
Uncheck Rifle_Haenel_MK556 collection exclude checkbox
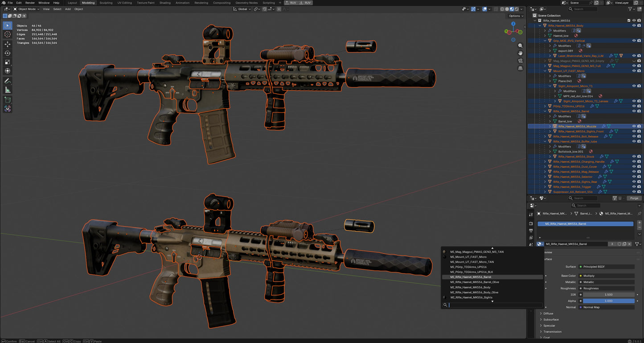pos(629,21)
